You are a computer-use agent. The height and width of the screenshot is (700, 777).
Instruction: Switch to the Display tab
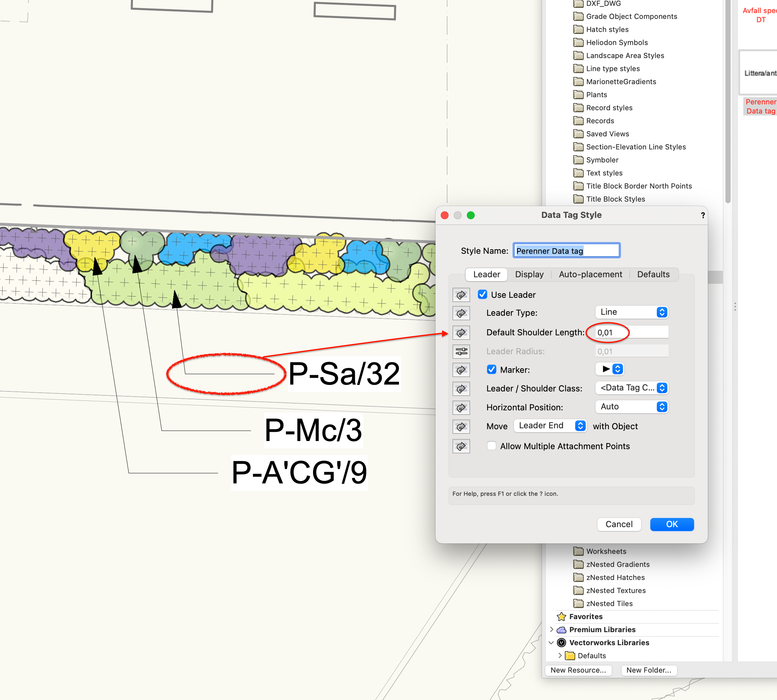point(530,274)
